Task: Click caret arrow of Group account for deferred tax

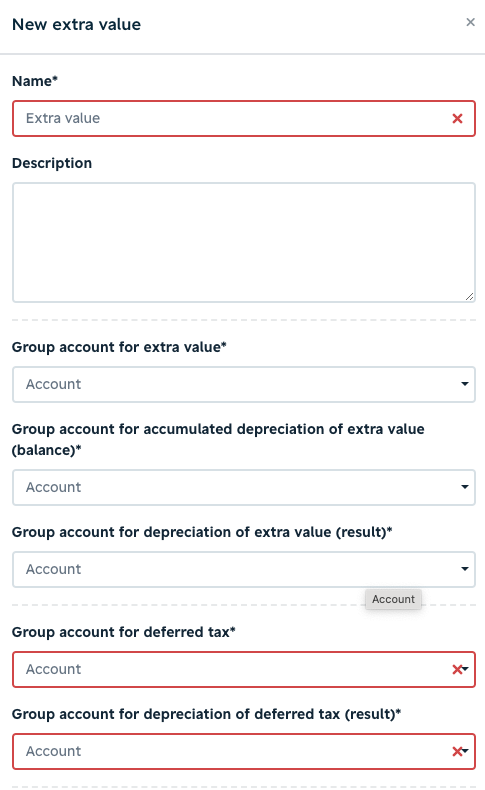Action: (466, 669)
